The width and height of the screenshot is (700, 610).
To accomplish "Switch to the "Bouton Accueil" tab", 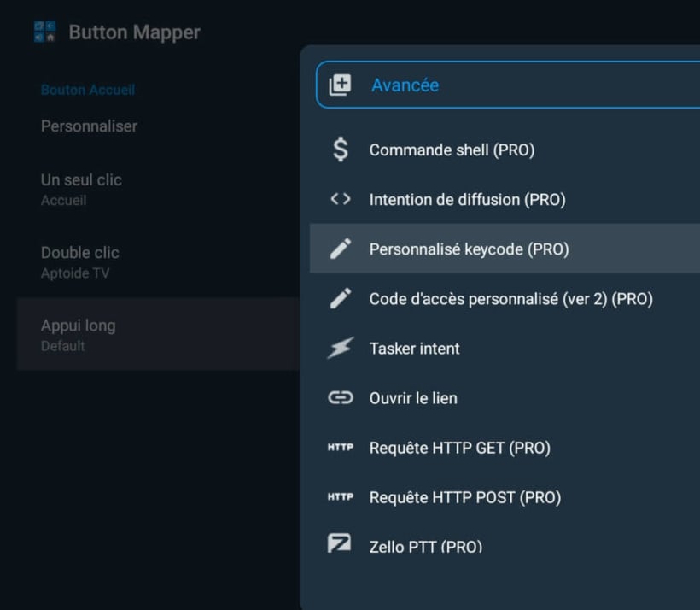I will [x=89, y=89].
